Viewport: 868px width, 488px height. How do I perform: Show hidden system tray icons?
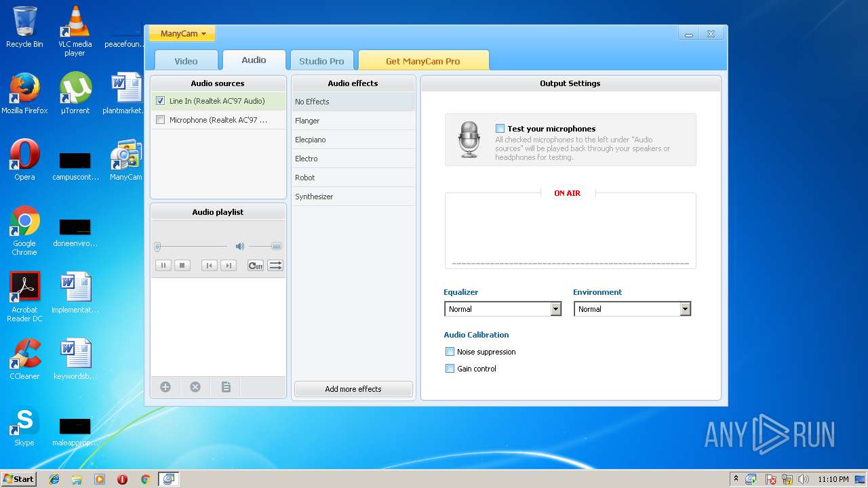(x=736, y=479)
